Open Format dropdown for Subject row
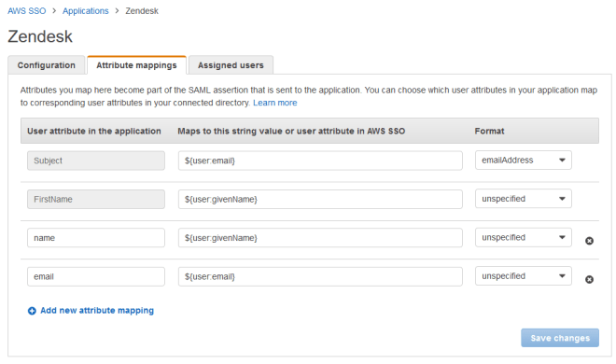 click(x=523, y=161)
